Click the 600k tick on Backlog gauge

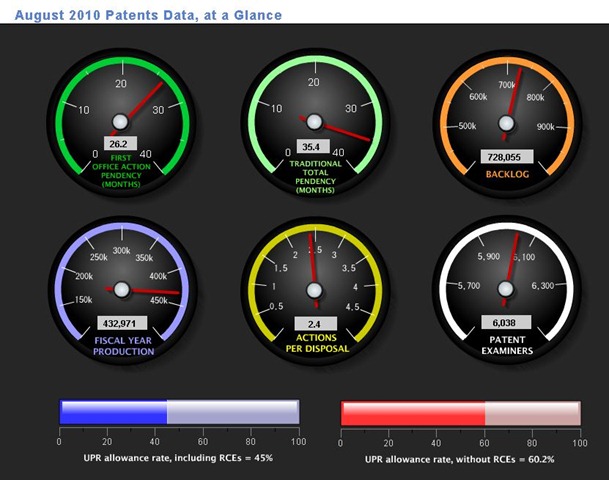tap(478, 97)
